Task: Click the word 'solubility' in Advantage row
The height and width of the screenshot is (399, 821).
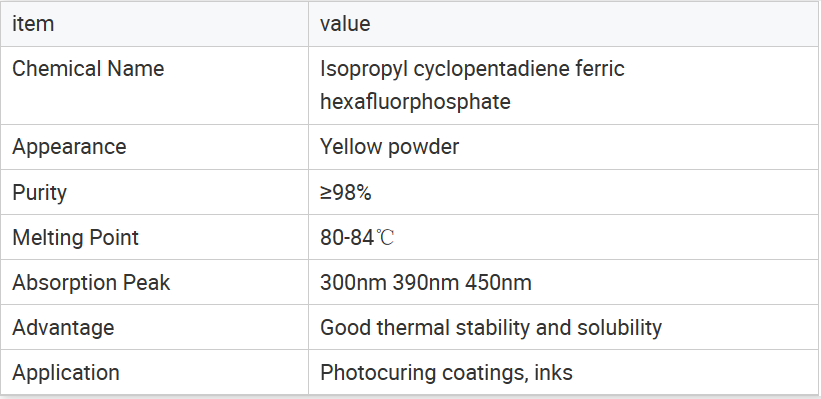Action: coord(619,328)
